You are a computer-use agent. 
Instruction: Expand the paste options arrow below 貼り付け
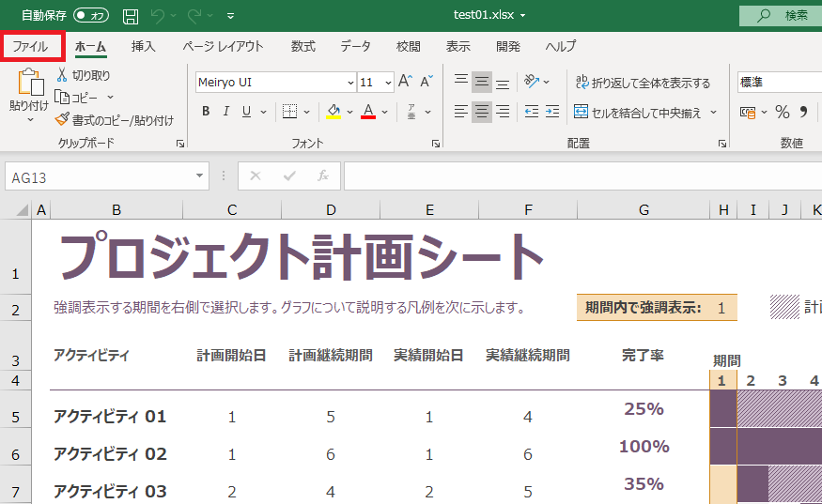point(30,120)
